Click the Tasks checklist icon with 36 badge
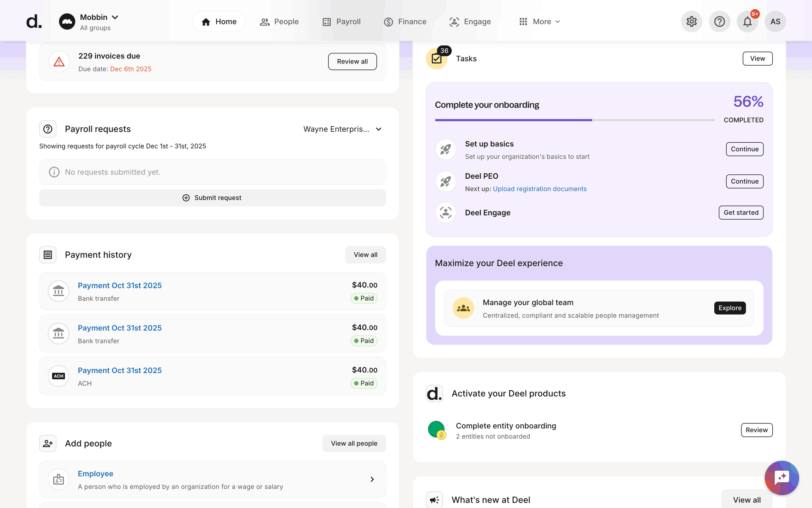Image resolution: width=812 pixels, height=508 pixels. pos(437,58)
